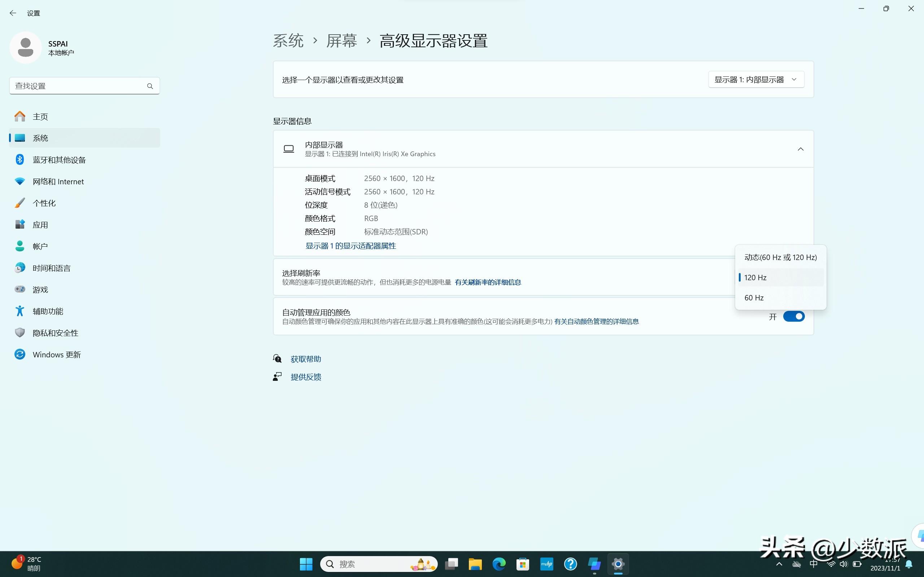924x577 pixels.
Task: Choose the dynamic (动态) 60 Hz or 120 Hz option
Action: tap(780, 257)
